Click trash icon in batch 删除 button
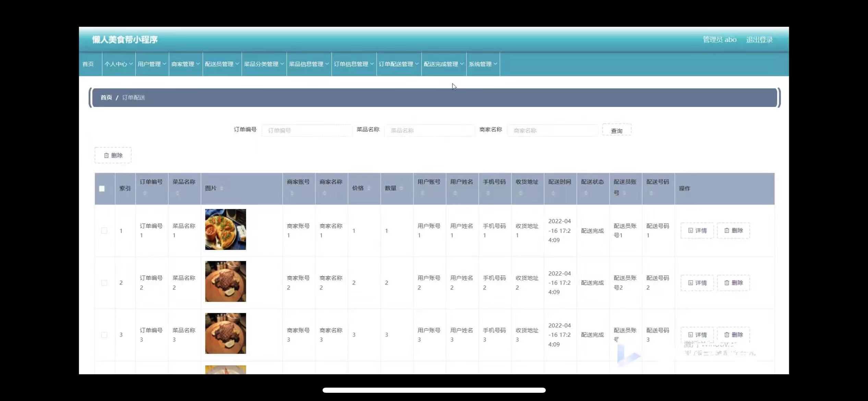The height and width of the screenshot is (401, 868). [106, 155]
